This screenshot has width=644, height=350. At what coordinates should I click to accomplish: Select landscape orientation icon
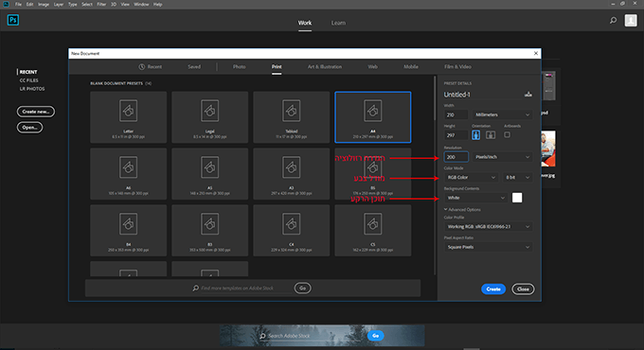point(491,135)
